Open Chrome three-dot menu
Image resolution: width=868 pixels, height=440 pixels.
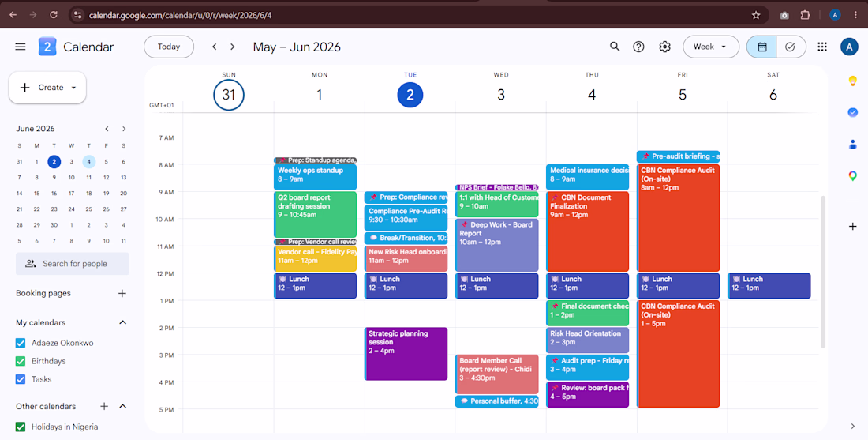point(856,15)
